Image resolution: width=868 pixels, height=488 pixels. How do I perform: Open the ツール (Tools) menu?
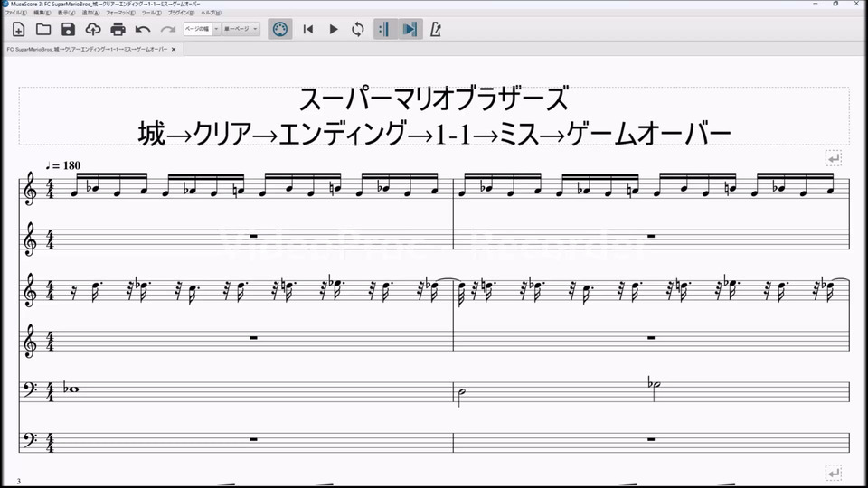151,13
